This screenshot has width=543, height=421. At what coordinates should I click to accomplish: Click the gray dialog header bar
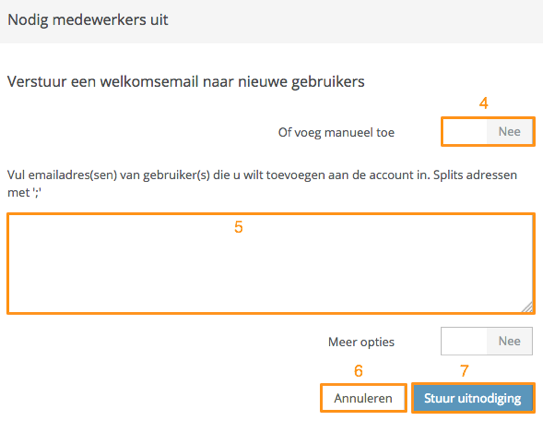pos(272,21)
